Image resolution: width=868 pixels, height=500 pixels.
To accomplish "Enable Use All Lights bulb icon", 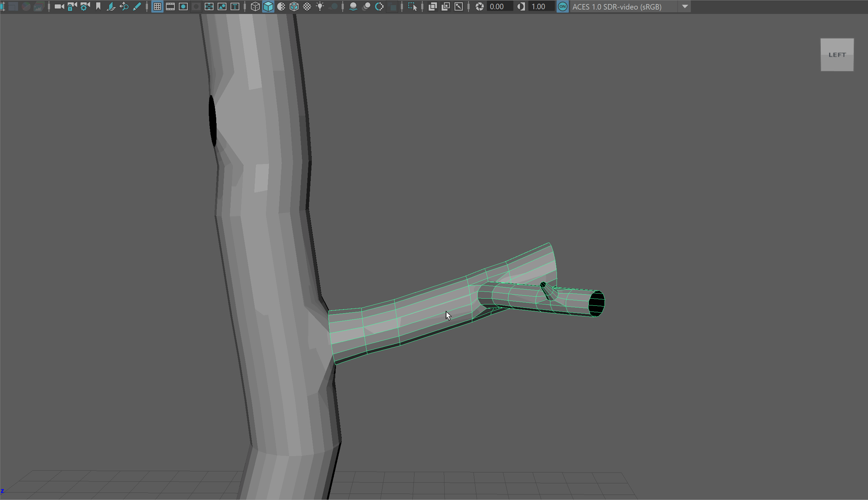I will [x=320, y=6].
